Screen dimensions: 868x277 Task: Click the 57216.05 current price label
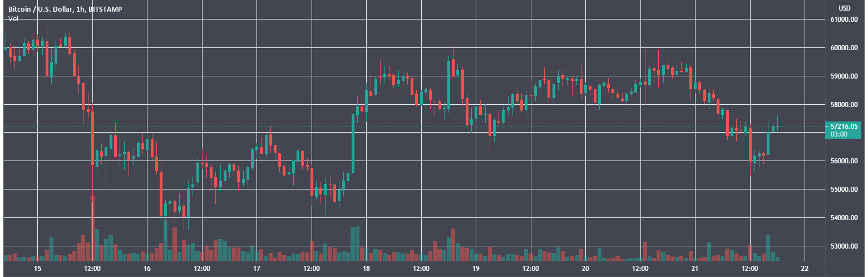(x=842, y=127)
